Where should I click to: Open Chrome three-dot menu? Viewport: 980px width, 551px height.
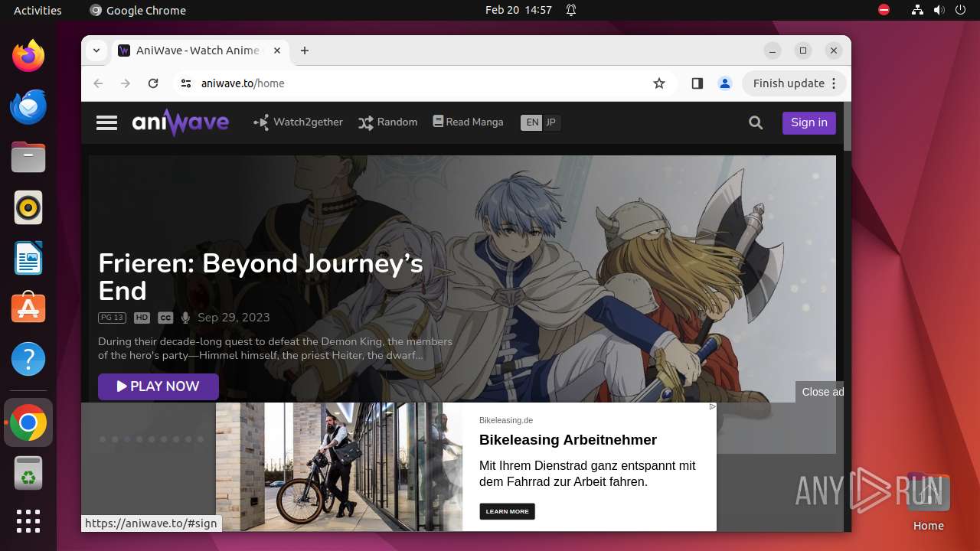835,83
